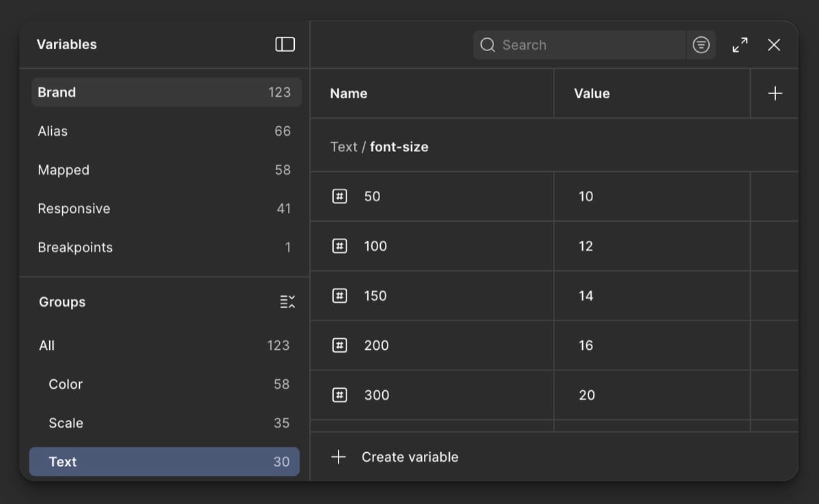Image resolution: width=819 pixels, height=504 pixels.
Task: Select the variable name 300
Action: pos(377,395)
